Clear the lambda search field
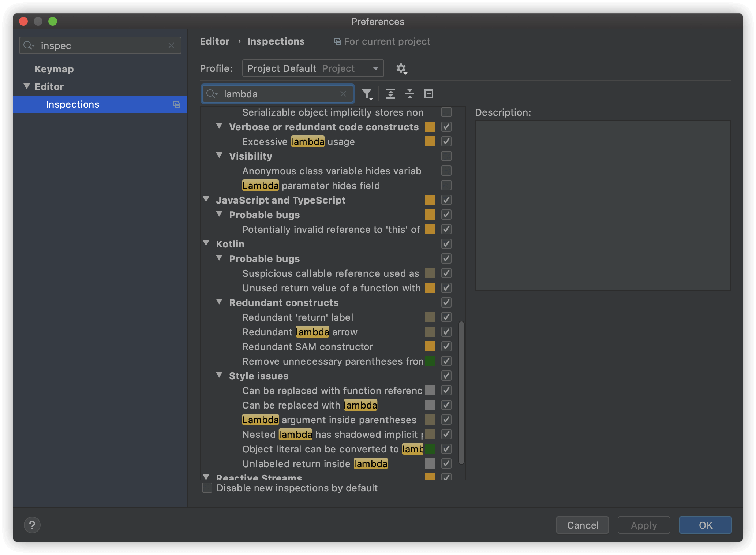756x555 pixels. [x=343, y=94]
